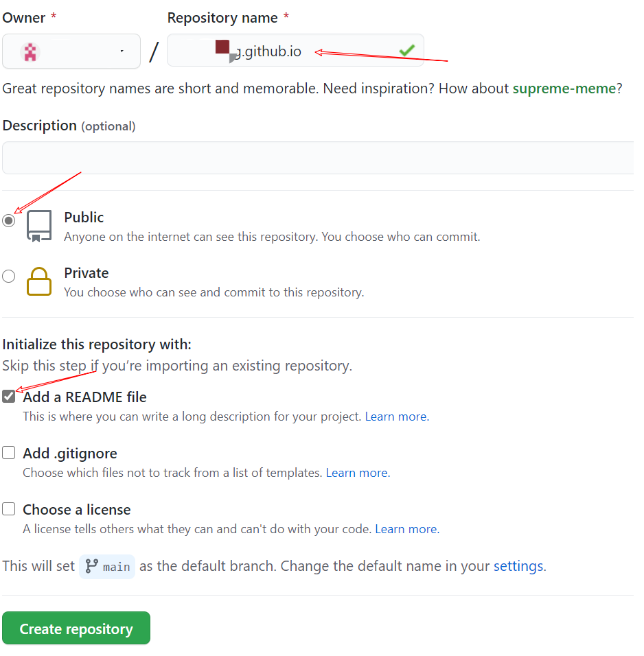The image size is (644, 656).
Task: Open Learn more link about licenses
Action: pos(407,529)
